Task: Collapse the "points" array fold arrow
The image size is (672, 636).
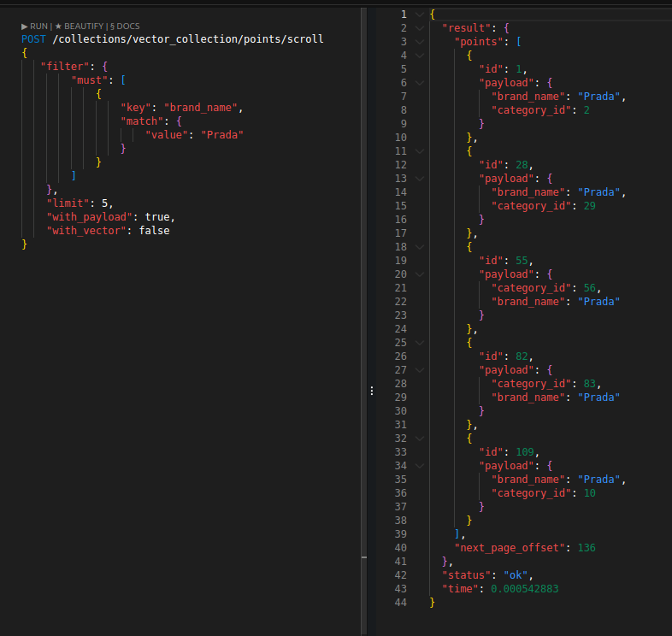Action: [418, 42]
